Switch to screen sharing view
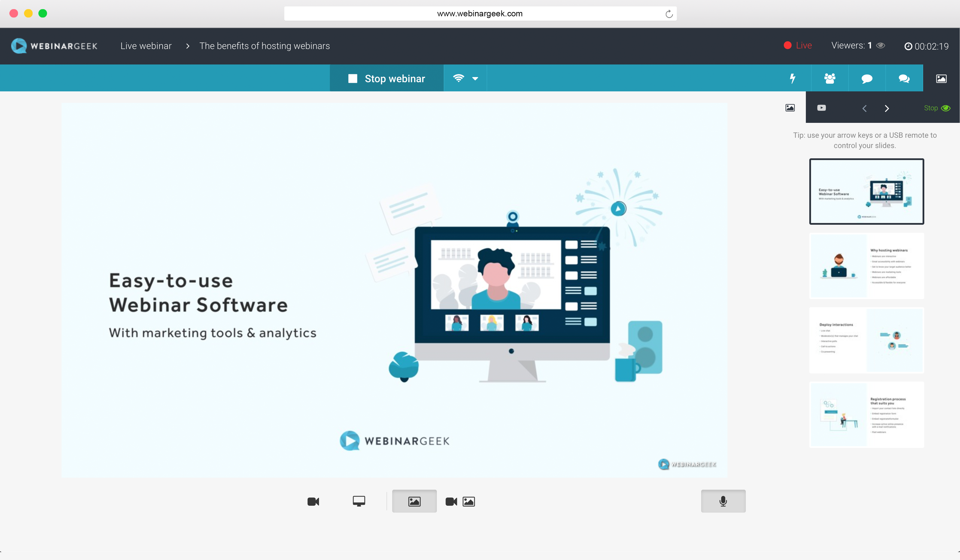Viewport: 960px width, 560px height. (359, 501)
